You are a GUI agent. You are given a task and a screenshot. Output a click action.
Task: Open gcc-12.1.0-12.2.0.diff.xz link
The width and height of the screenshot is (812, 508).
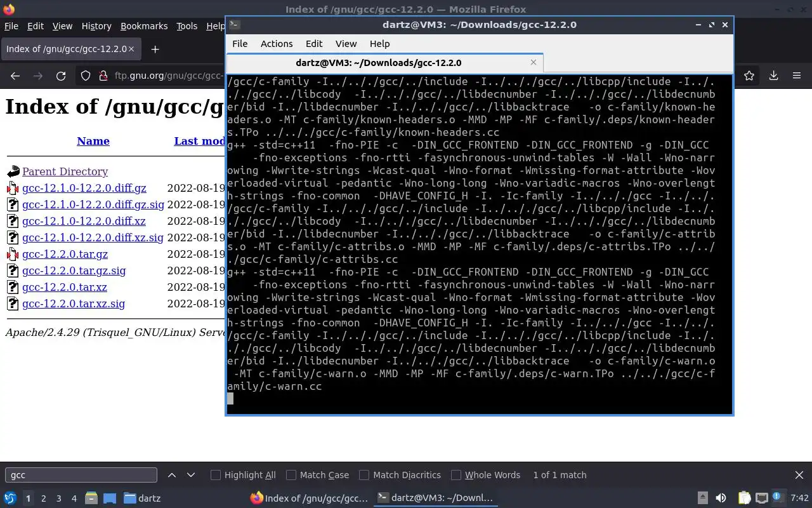pos(84,221)
